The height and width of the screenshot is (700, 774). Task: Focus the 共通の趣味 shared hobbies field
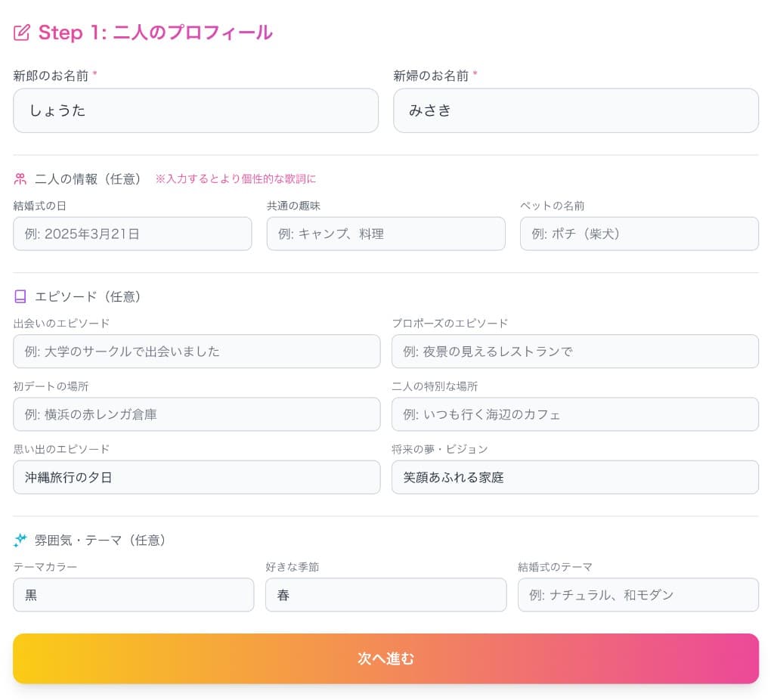coord(385,234)
